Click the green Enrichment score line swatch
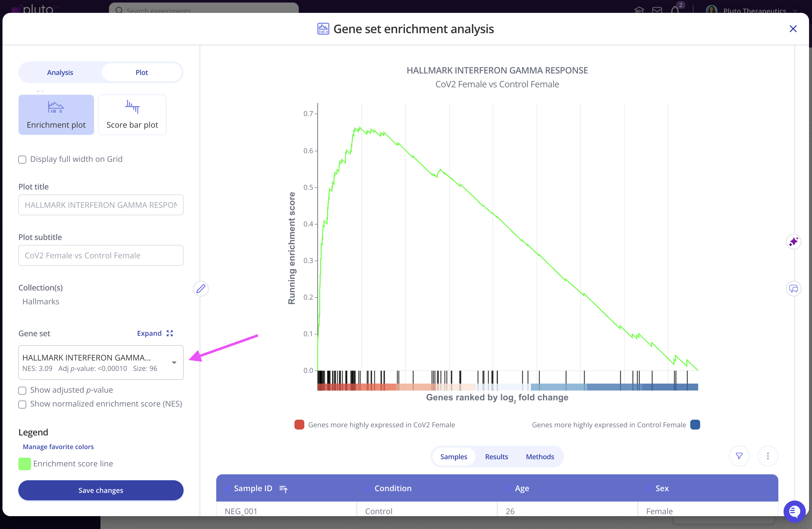This screenshot has height=529, width=812. (x=24, y=464)
